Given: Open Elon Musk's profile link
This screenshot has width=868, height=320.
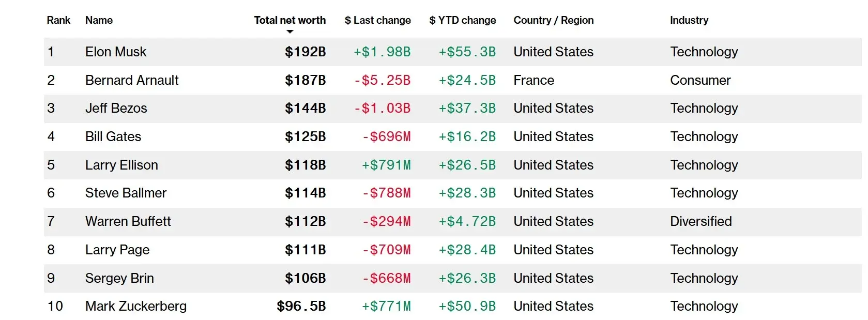Looking at the screenshot, I should (x=116, y=52).
